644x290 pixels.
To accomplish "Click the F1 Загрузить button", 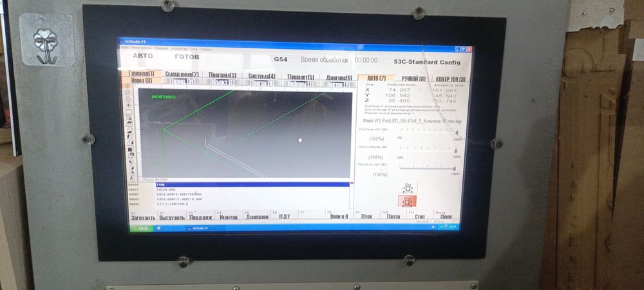I will (143, 217).
